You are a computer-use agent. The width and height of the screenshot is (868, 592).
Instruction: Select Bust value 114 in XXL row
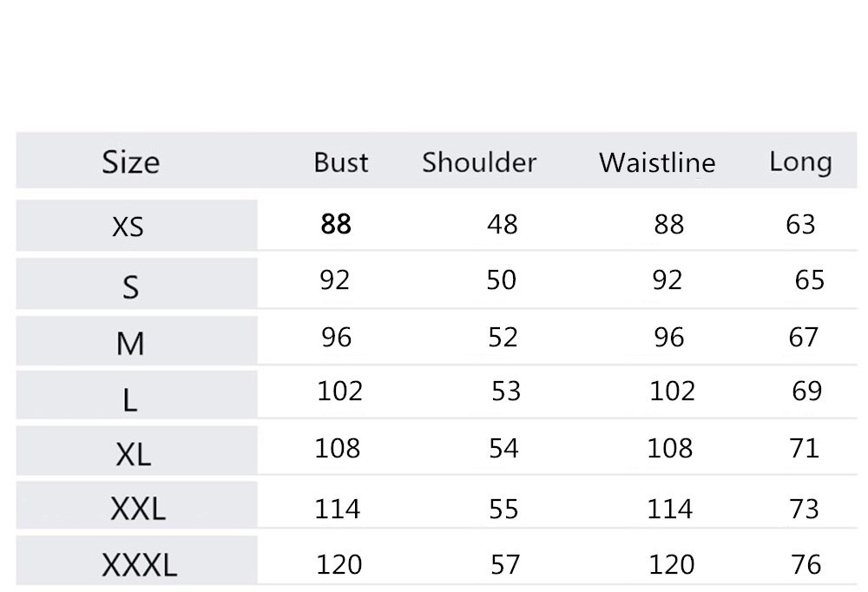point(338,508)
